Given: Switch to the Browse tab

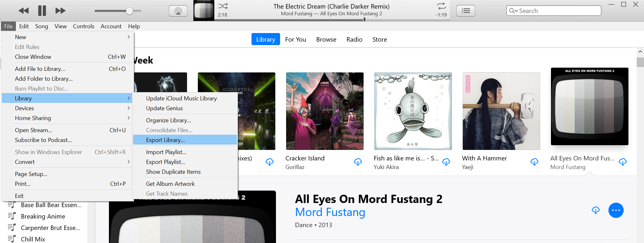Looking at the screenshot, I should coord(326,39).
